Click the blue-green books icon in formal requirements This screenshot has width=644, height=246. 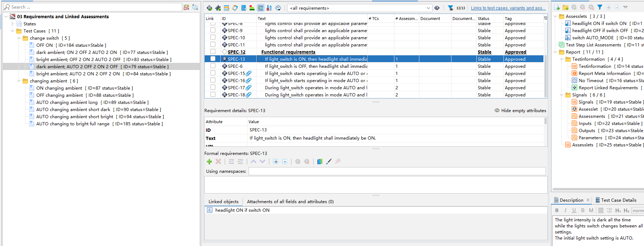(320, 162)
